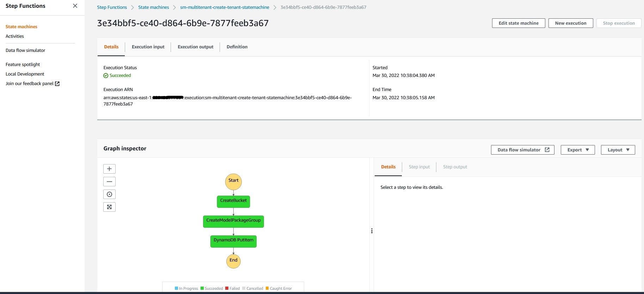
Task: Click the End Time timestamp value
Action: point(404,98)
